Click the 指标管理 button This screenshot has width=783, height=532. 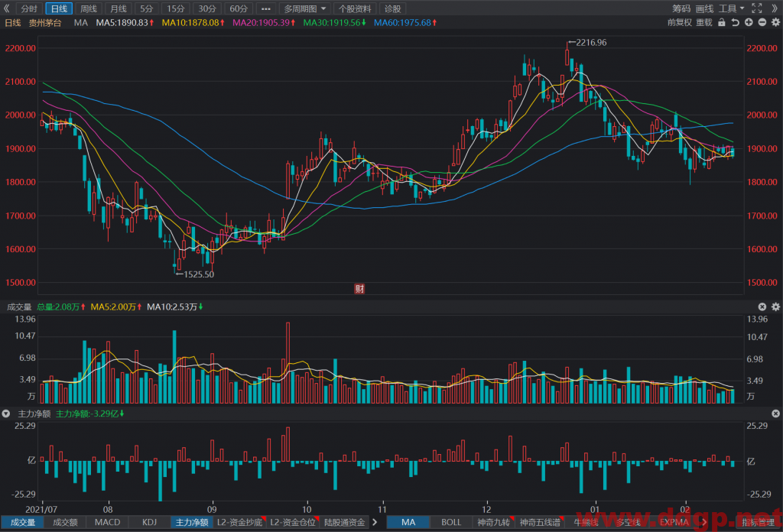[757, 522]
